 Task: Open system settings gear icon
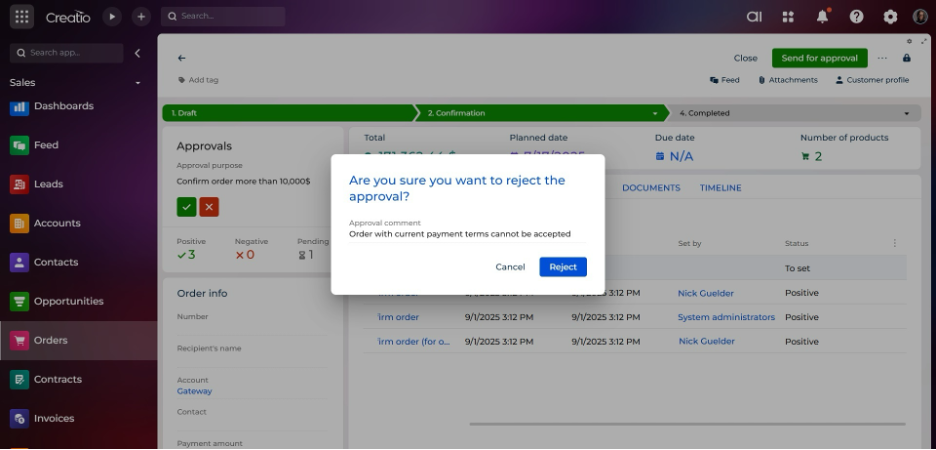tap(890, 17)
